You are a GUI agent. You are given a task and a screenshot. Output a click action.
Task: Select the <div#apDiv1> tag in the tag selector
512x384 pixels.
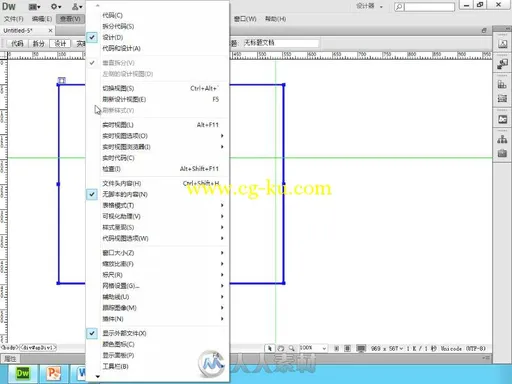(38, 348)
